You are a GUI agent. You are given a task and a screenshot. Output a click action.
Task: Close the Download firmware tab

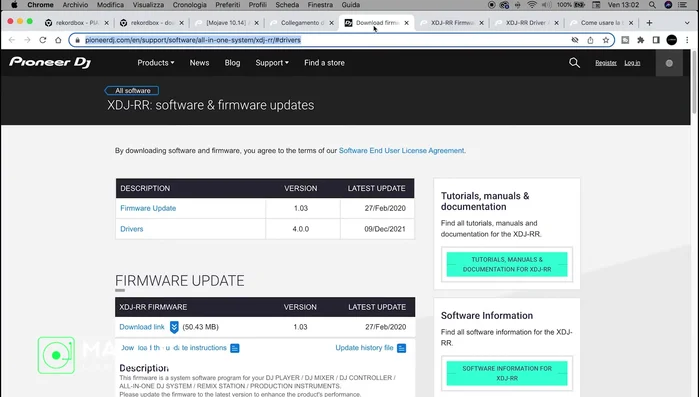click(x=407, y=23)
